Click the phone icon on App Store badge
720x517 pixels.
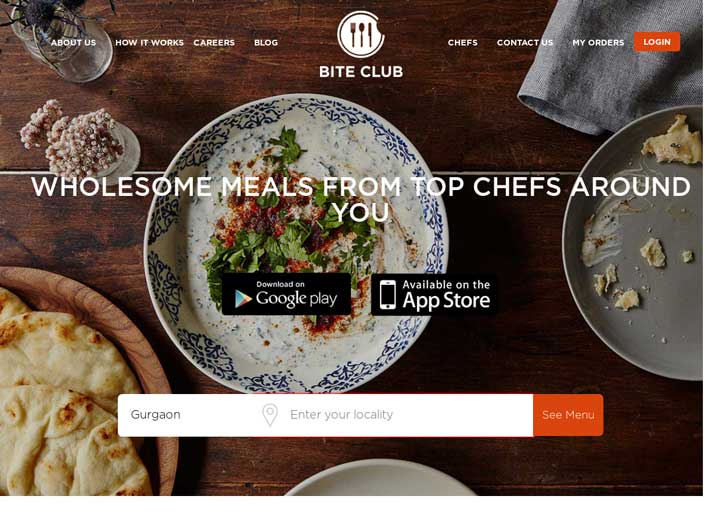coord(388,295)
